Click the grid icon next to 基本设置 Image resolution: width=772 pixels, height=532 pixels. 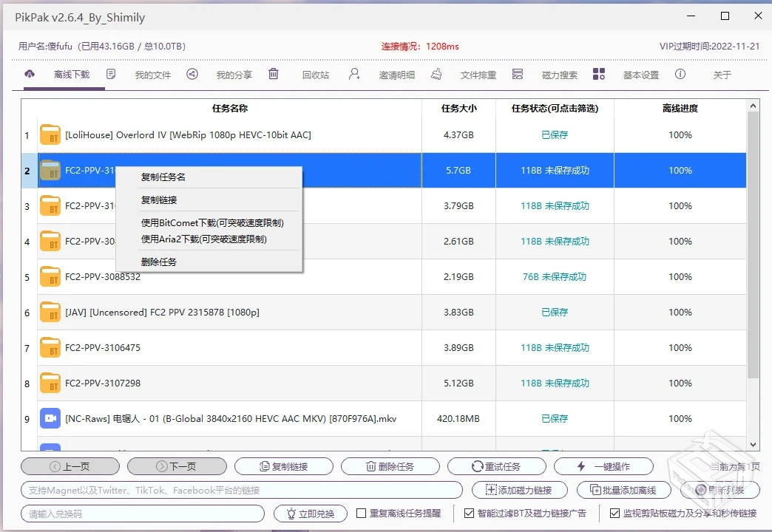tap(599, 74)
